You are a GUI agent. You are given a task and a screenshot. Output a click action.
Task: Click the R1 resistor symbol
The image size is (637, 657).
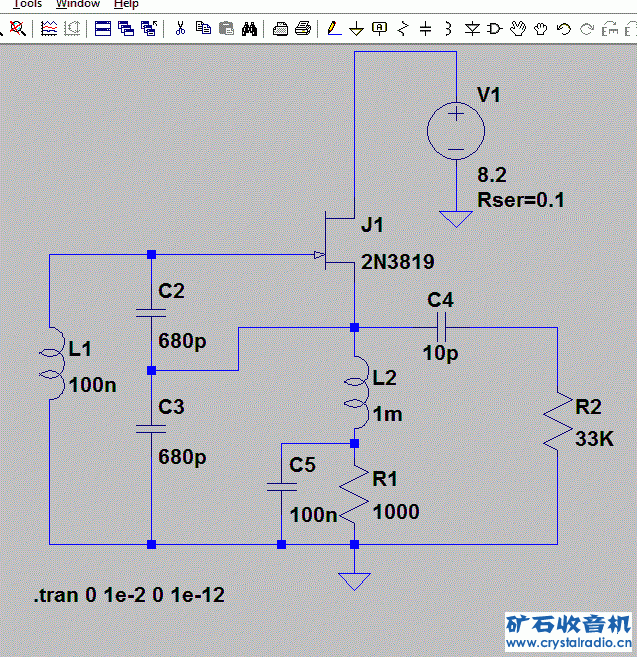(x=354, y=494)
